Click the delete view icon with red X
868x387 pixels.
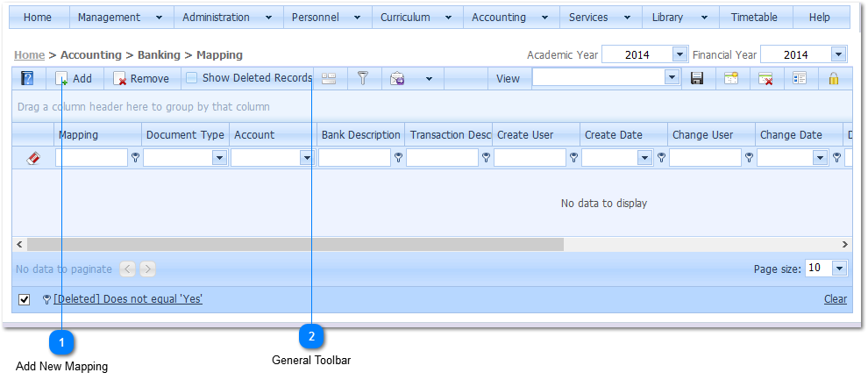point(765,79)
